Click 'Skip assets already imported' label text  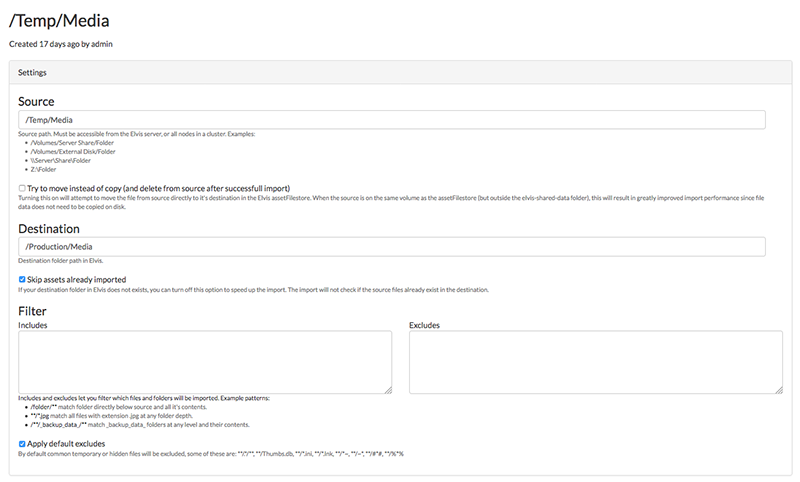coord(77,280)
